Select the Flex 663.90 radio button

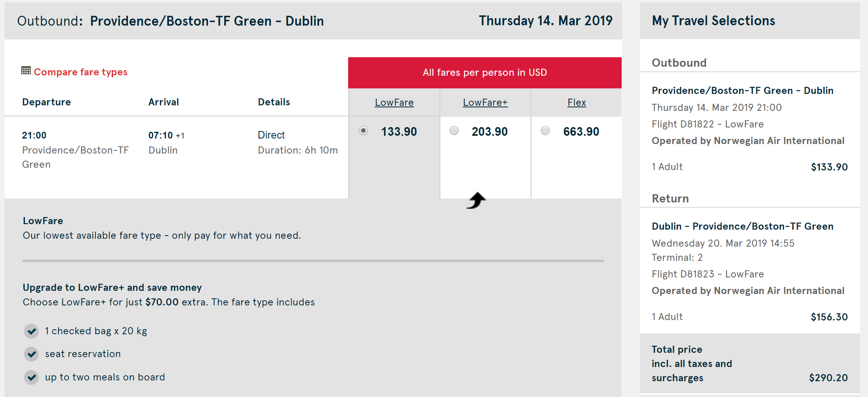(x=546, y=131)
